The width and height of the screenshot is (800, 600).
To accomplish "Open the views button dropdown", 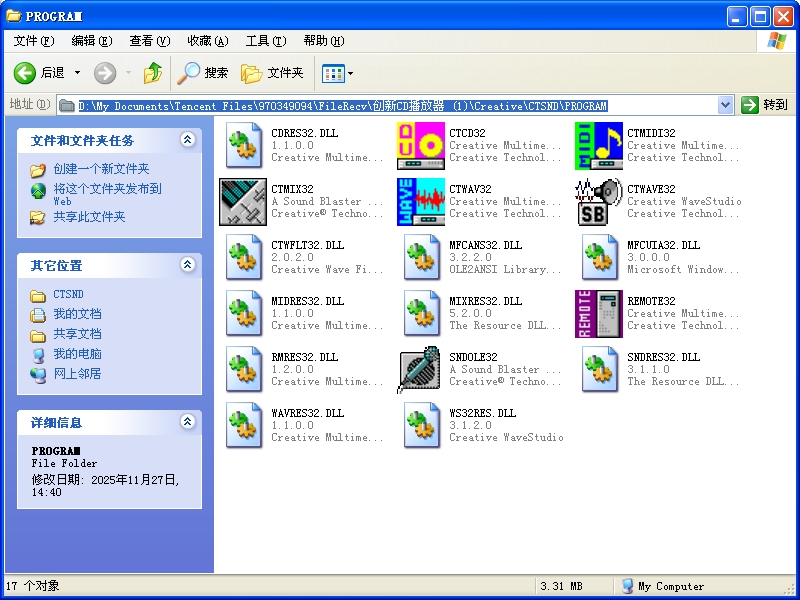I will tap(350, 73).
